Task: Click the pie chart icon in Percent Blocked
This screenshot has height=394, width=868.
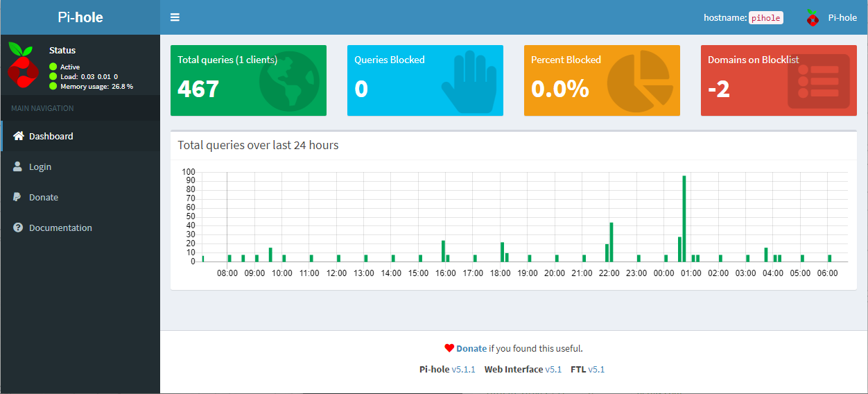Action: coord(640,81)
